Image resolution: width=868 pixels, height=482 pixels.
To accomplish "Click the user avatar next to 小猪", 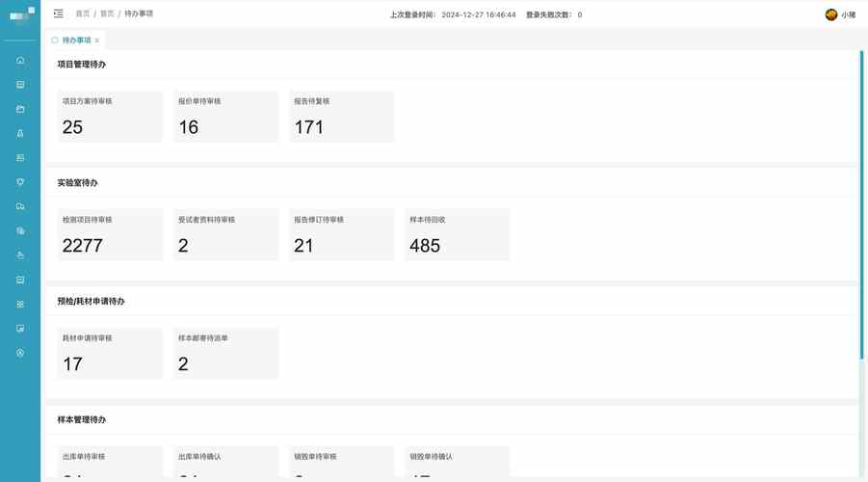I will 831,15.
